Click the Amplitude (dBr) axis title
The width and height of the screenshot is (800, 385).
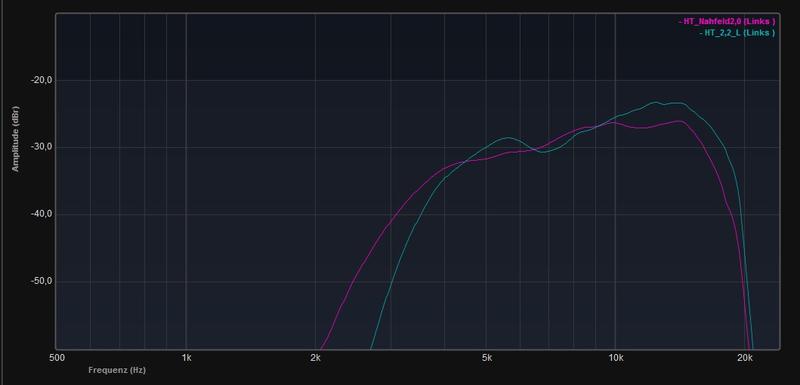point(15,138)
